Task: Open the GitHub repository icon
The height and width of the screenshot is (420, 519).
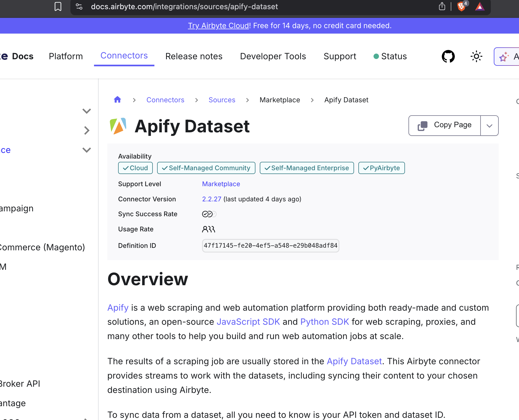Action: (x=448, y=56)
